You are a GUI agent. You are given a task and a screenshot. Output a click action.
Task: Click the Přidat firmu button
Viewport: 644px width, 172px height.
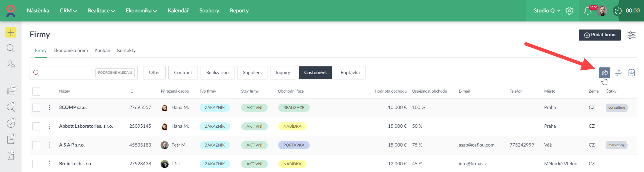(599, 35)
